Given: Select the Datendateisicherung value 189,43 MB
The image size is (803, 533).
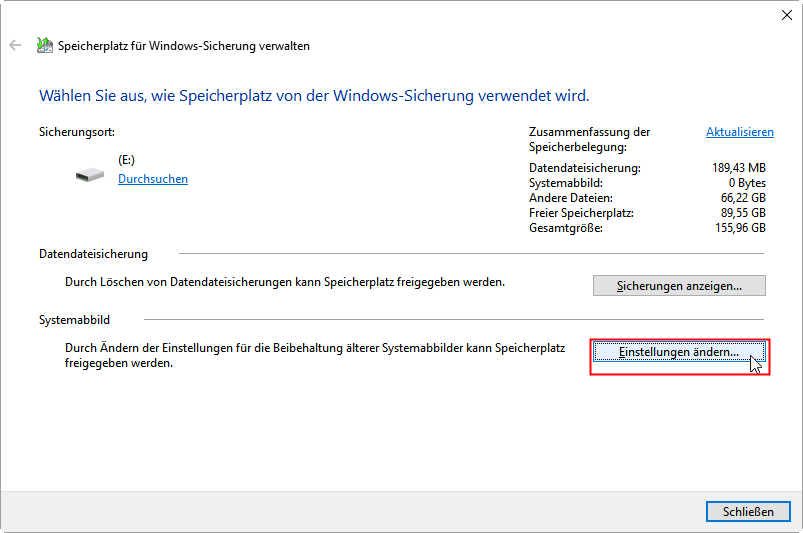Looking at the screenshot, I should pyautogui.click(x=738, y=168).
